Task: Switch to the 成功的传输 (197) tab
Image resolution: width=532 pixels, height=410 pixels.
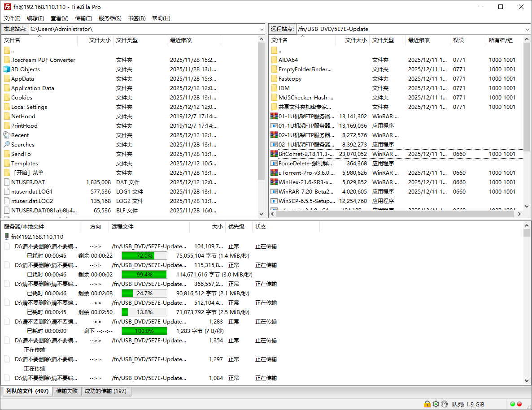Action: click(x=105, y=391)
